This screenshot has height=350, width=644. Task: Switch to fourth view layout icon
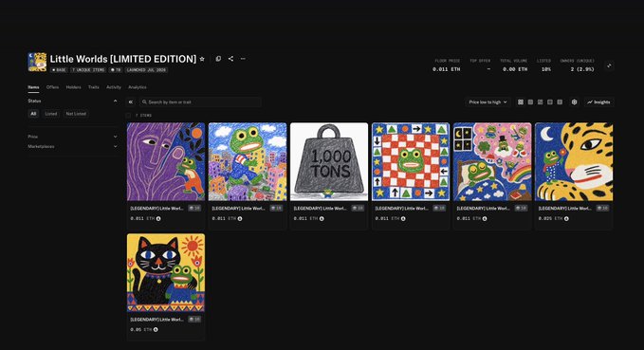coord(550,101)
